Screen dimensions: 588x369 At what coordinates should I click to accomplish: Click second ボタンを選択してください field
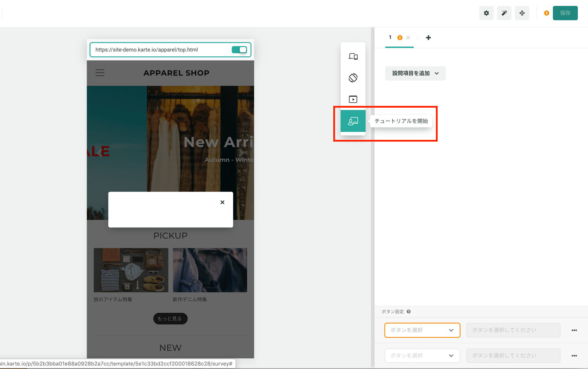coord(513,356)
